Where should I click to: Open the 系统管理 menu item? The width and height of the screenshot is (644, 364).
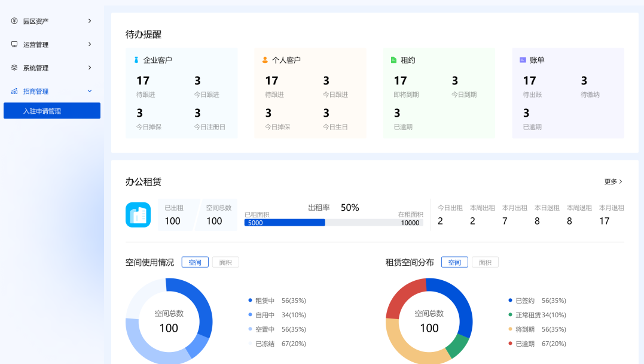[36, 68]
